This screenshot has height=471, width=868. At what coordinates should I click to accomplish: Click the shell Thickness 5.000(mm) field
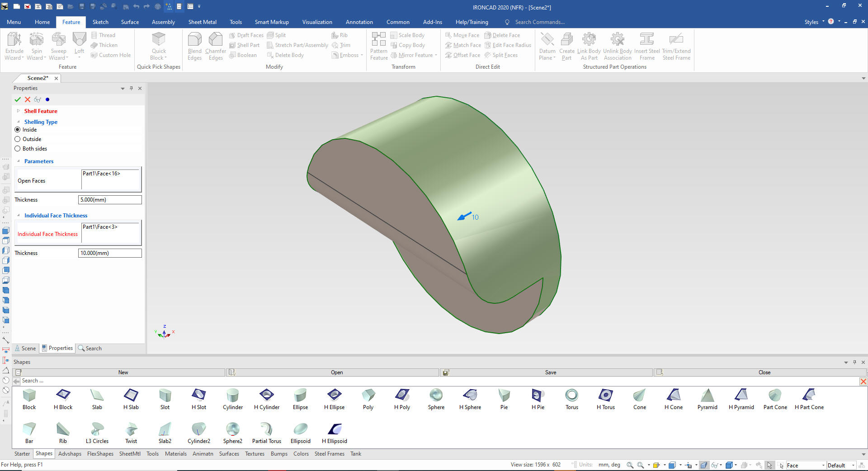pyautogui.click(x=110, y=200)
